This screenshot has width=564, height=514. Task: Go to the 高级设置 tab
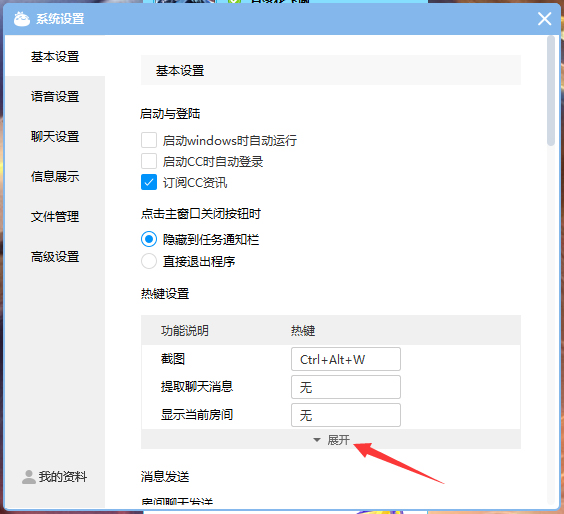click(55, 256)
